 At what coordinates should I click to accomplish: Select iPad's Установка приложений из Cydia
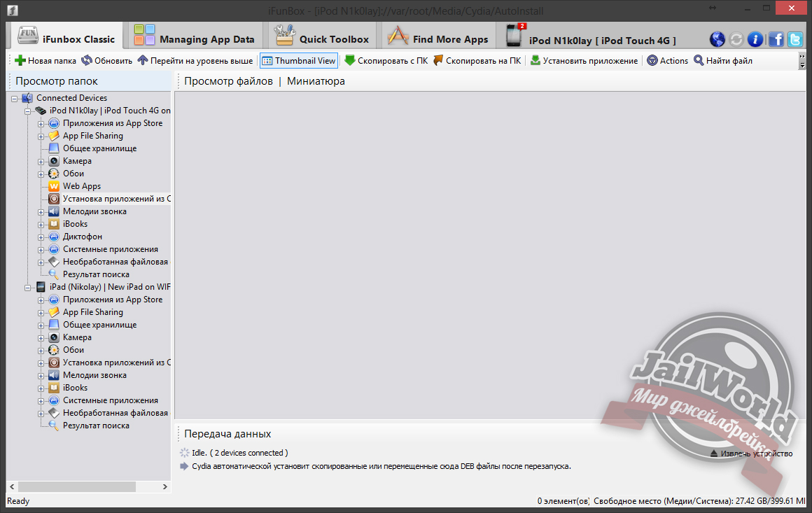pos(116,363)
